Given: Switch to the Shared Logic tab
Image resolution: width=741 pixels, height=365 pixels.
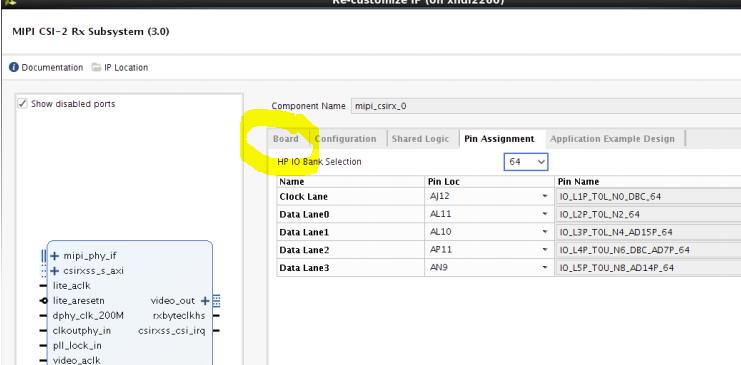Looking at the screenshot, I should point(420,139).
